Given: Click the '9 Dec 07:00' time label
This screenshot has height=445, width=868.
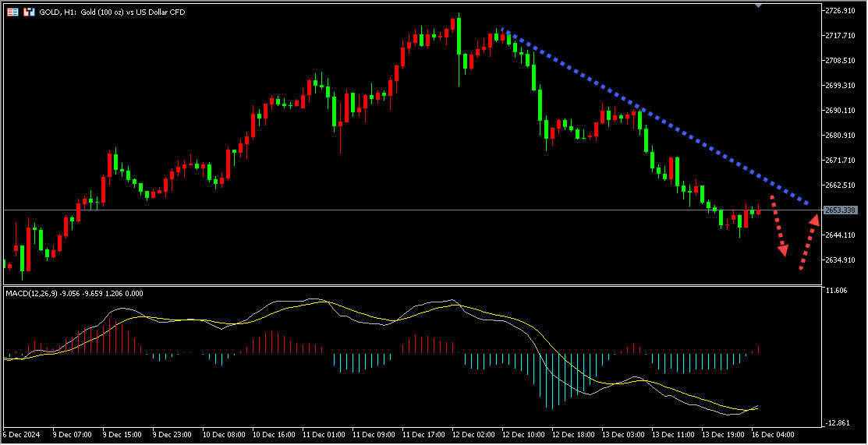Looking at the screenshot, I should (73, 434).
